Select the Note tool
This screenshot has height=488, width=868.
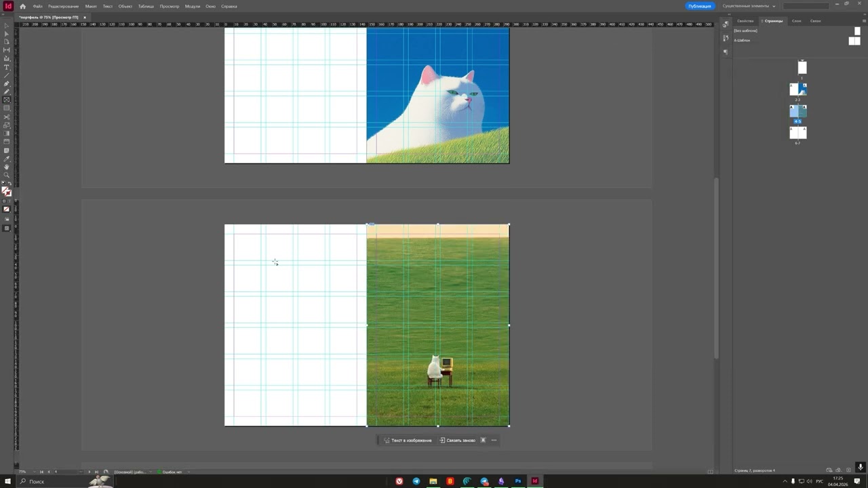tap(7, 150)
